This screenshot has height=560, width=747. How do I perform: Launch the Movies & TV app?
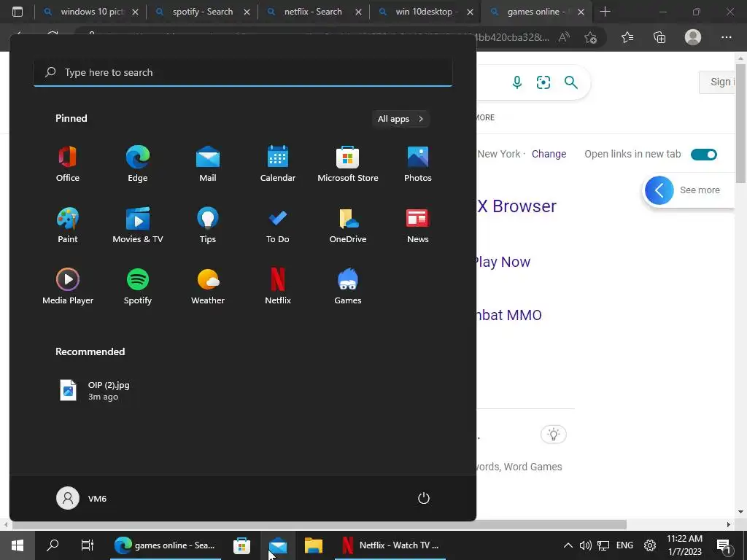[x=138, y=225]
